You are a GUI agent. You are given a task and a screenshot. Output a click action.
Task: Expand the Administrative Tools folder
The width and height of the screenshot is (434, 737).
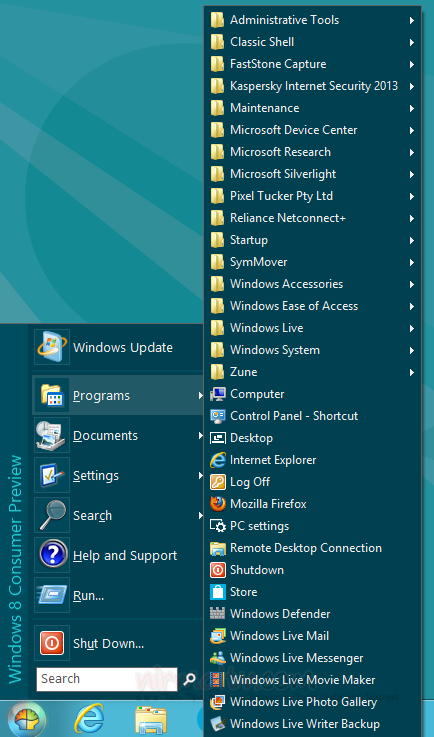tap(312, 20)
